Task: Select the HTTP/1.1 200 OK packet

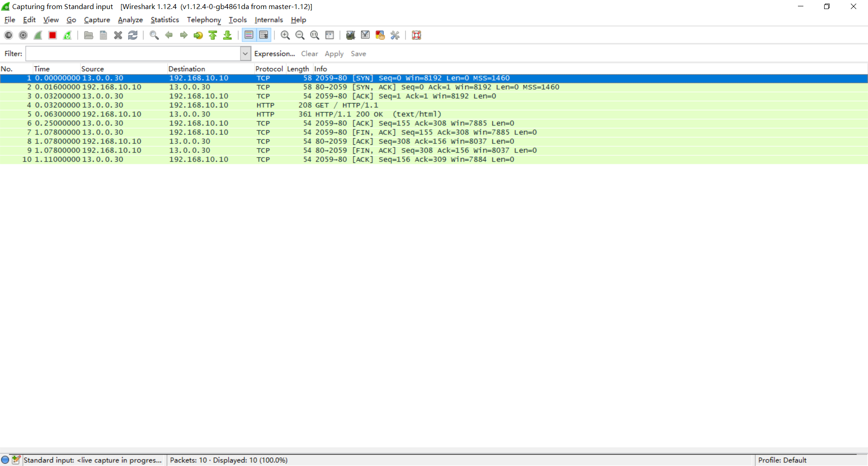Action: point(434,114)
